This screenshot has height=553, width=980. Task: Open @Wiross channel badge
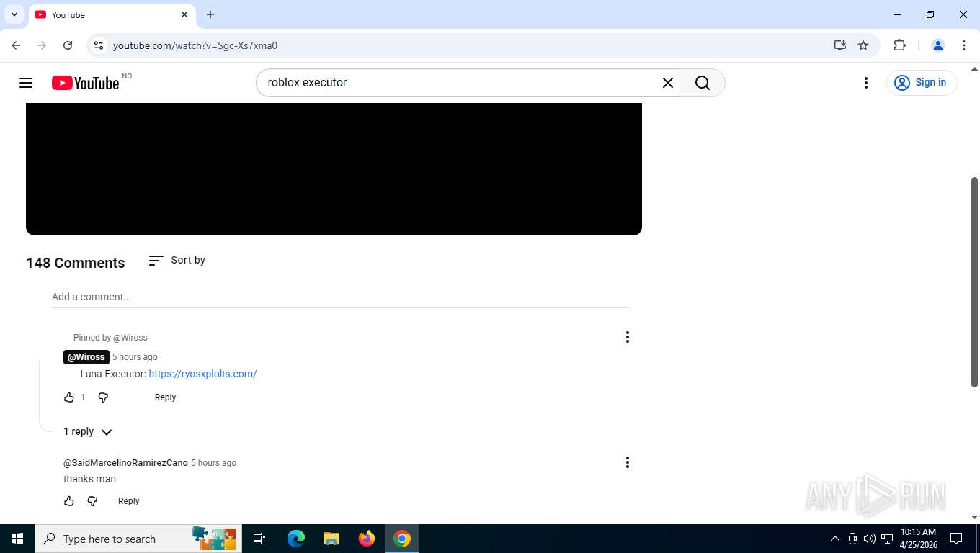coord(86,357)
